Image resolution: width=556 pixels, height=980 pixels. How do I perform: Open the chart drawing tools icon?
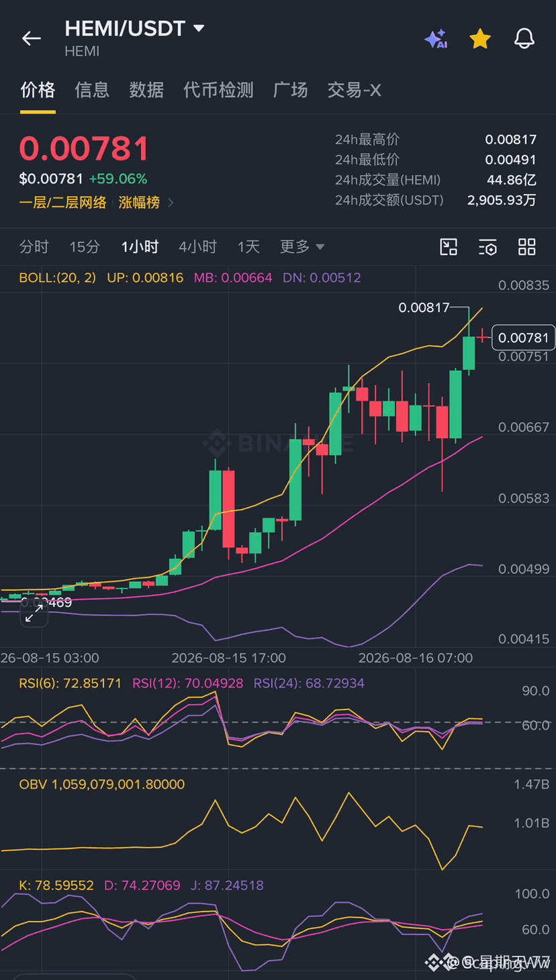pos(449,247)
